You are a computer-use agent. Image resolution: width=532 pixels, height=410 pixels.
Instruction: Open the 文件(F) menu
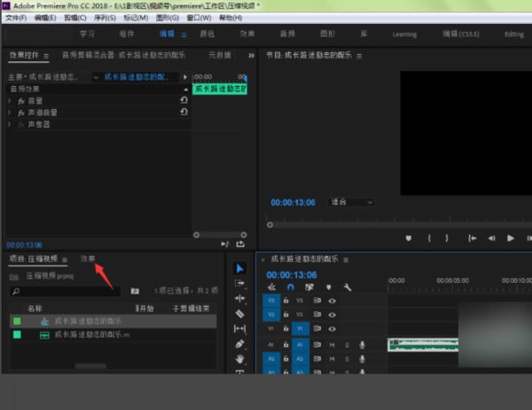click(16, 18)
